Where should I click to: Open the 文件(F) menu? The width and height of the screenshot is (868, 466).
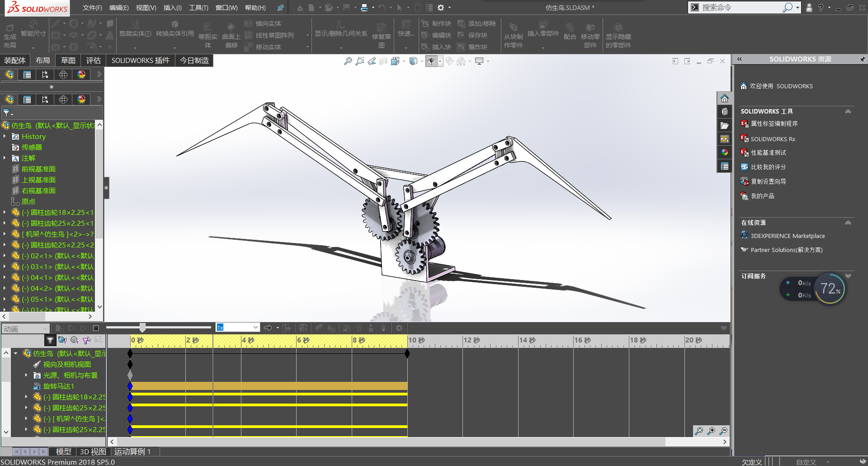[92, 8]
